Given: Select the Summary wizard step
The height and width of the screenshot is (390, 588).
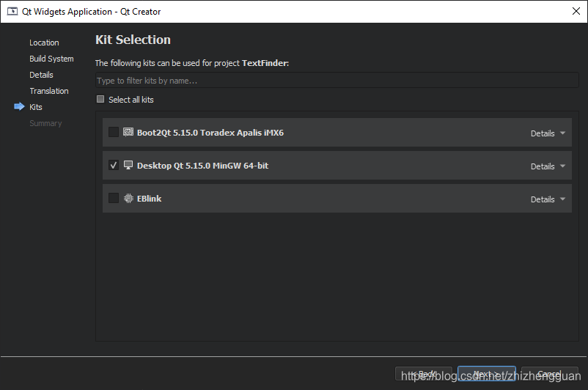Looking at the screenshot, I should click(x=45, y=123).
